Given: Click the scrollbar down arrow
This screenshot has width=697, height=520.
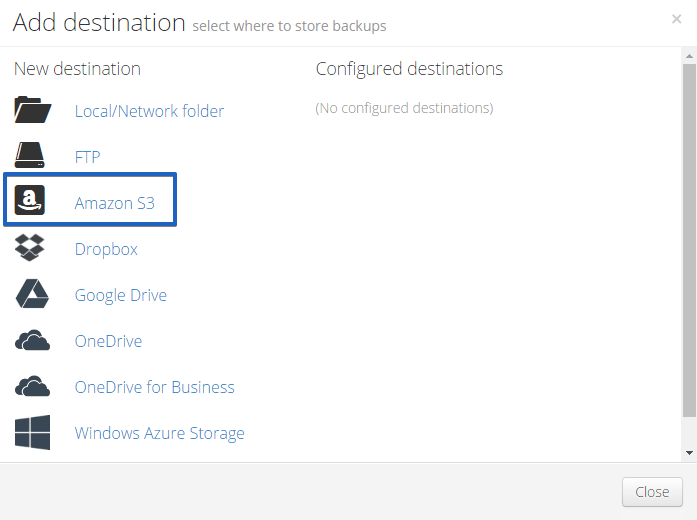Looking at the screenshot, I should click(689, 453).
